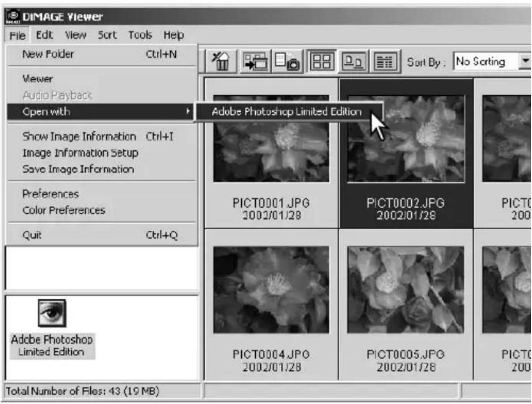The image size is (532, 404).
Task: Open Preferences from the File menu
Action: coord(102,194)
